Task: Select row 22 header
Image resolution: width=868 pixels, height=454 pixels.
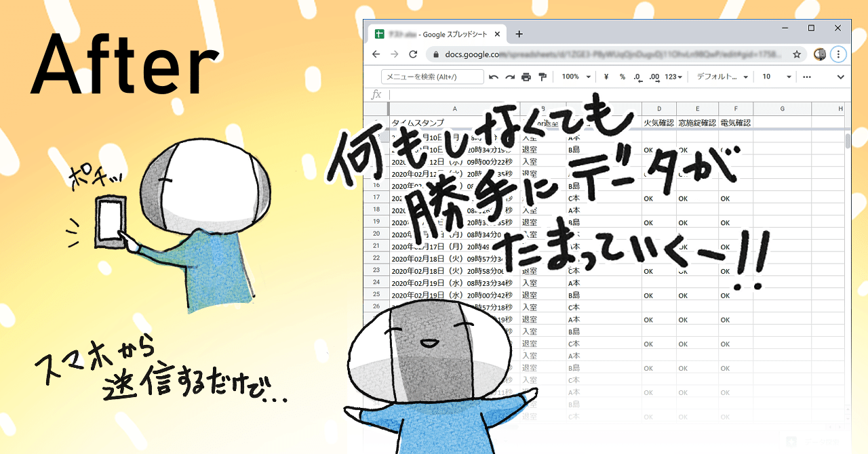Action: (376, 258)
